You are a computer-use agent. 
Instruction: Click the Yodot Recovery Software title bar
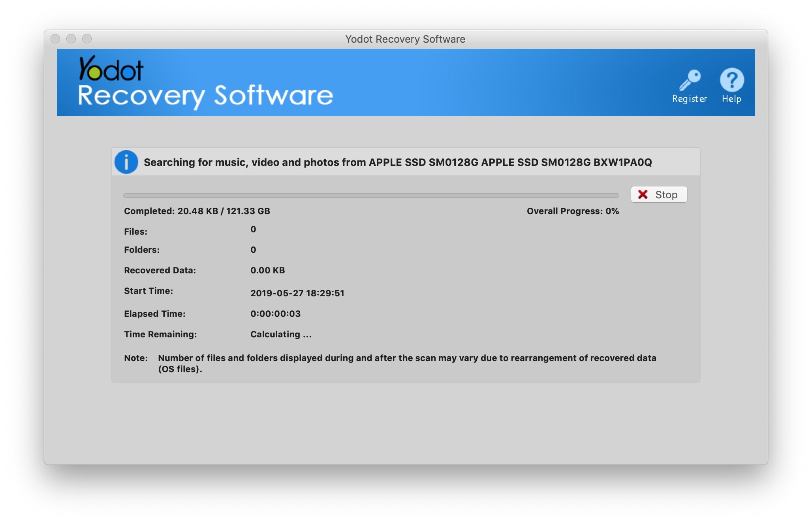tap(405, 39)
